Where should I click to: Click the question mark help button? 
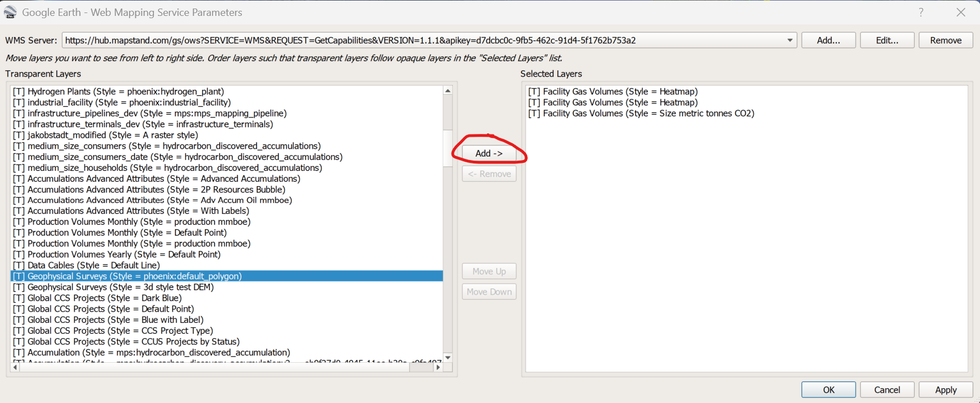921,12
